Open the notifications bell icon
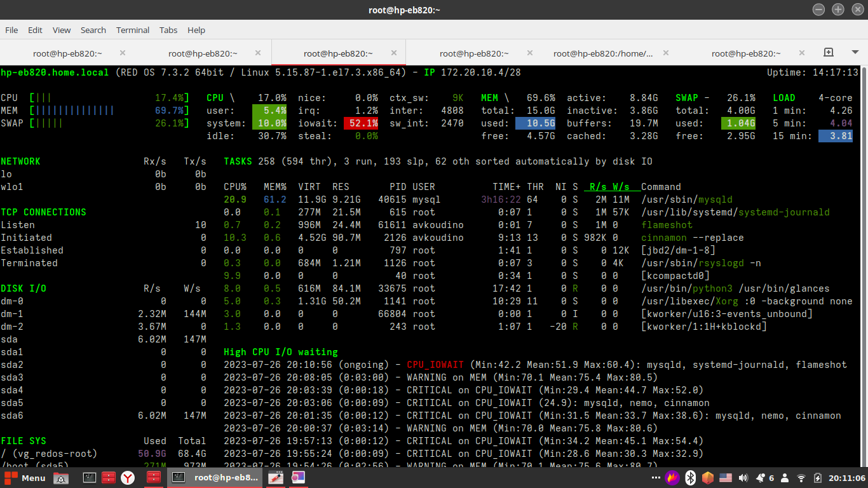868x488 pixels. pyautogui.click(x=761, y=478)
